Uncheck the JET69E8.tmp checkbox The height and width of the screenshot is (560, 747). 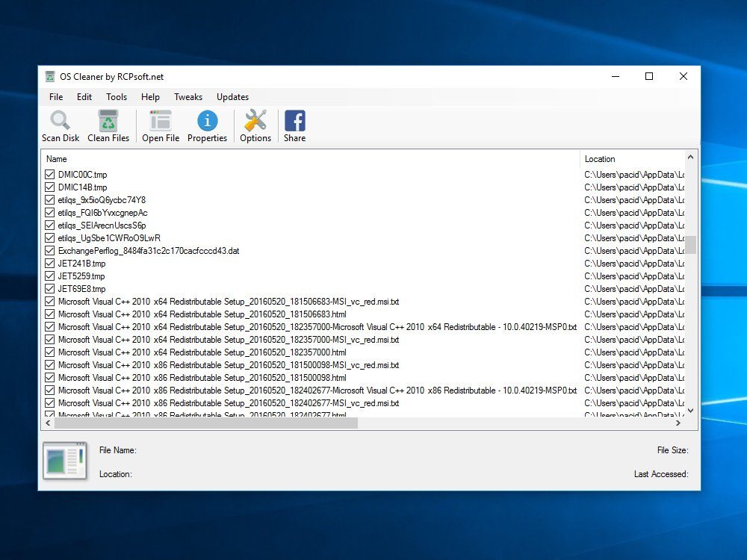coord(49,288)
